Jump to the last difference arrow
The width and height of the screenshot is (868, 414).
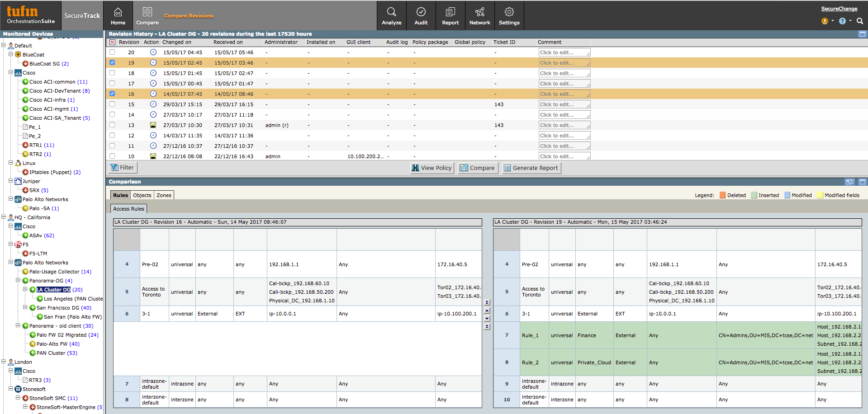[x=487, y=326]
